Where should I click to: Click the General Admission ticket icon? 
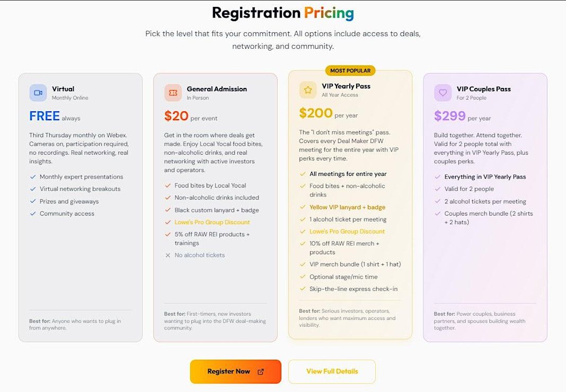click(173, 93)
